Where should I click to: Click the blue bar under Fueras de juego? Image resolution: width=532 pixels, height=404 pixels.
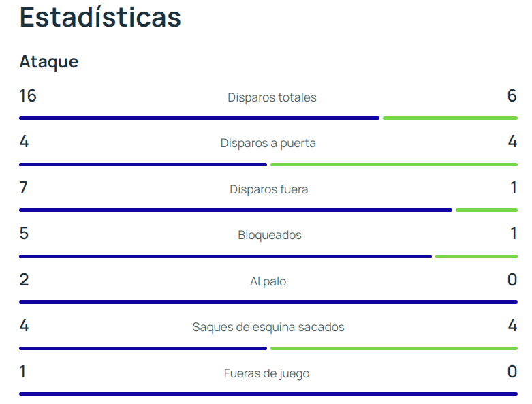pos(268,394)
